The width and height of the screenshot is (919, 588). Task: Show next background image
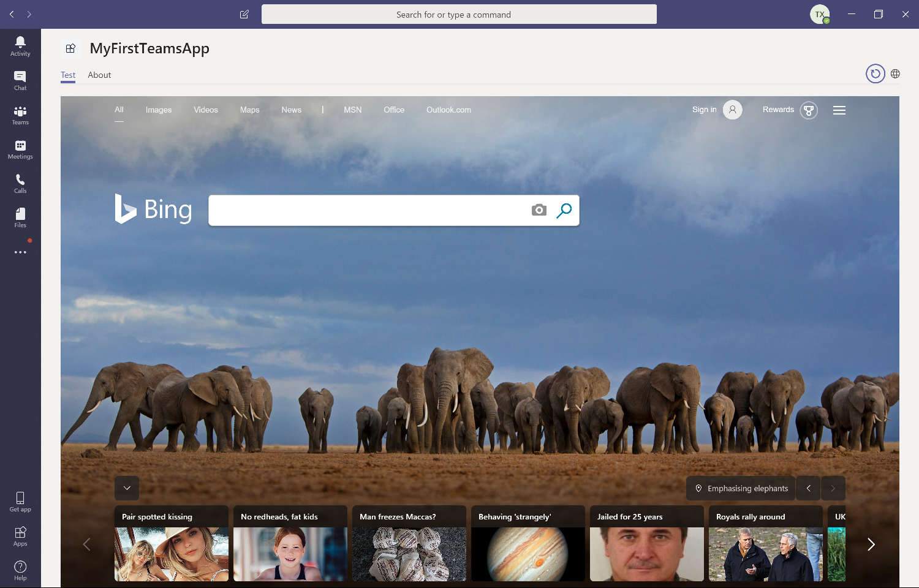coord(833,488)
